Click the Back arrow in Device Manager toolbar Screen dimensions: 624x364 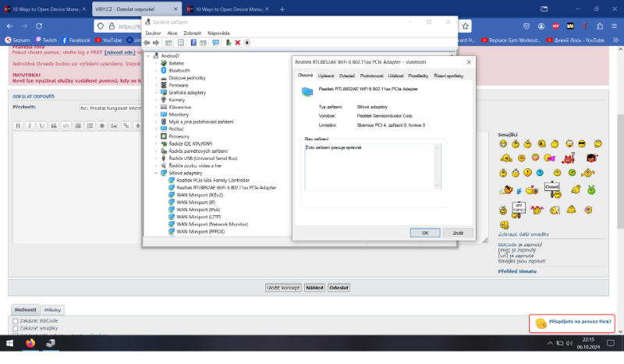147,43
